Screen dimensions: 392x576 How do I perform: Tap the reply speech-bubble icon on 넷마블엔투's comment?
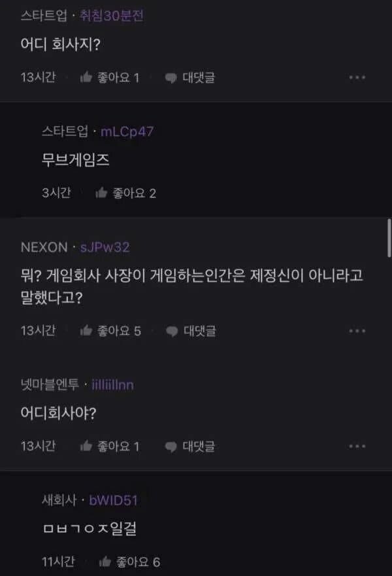click(x=170, y=447)
